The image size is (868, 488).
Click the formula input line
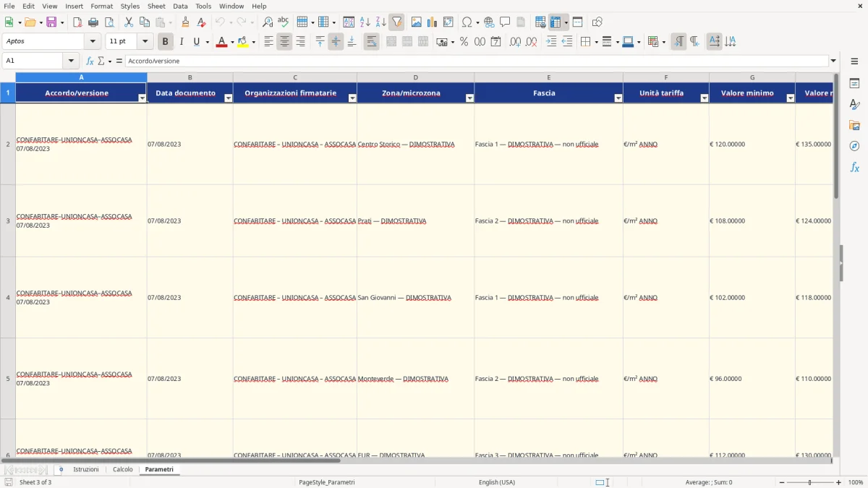477,61
